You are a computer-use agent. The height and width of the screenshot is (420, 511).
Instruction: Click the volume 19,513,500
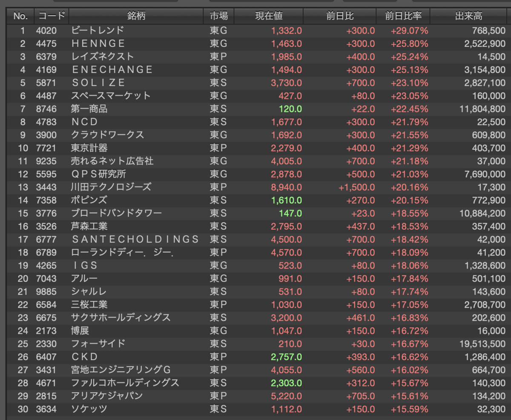point(483,343)
